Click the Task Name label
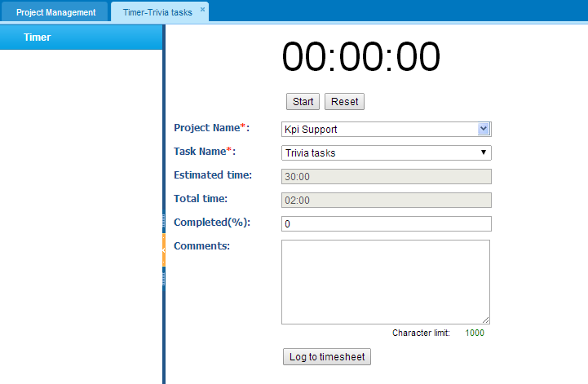Viewport: 588px width, 384px height. pyautogui.click(x=205, y=151)
